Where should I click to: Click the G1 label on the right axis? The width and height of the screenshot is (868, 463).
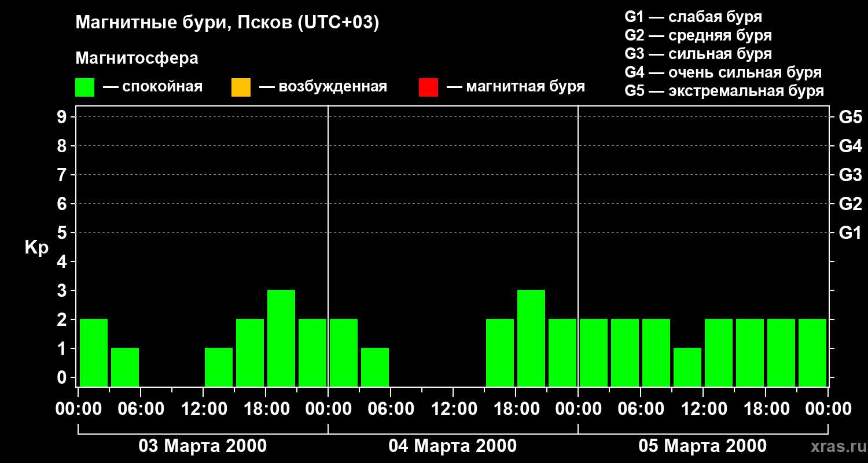pos(850,233)
